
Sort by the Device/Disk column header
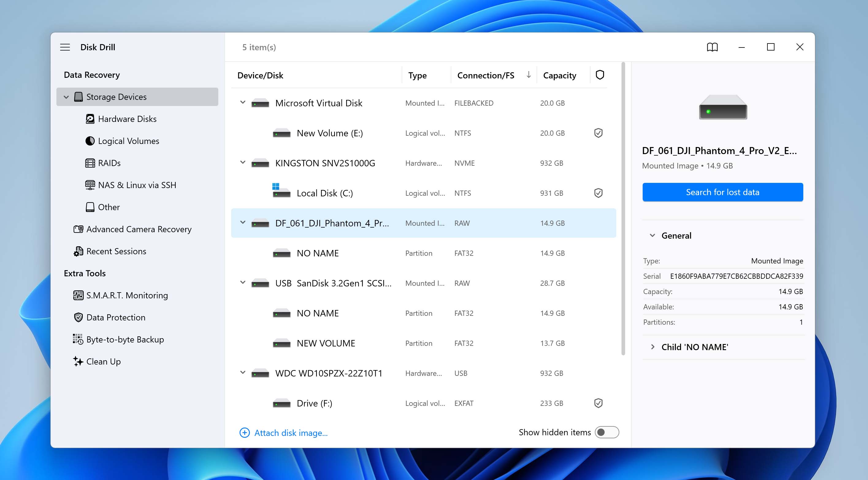click(x=260, y=75)
